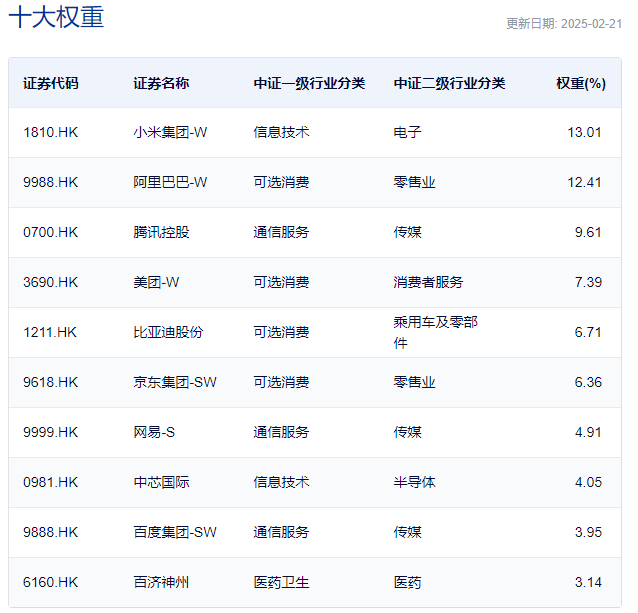Click weight value 3.14
Screen dimensions: 638x613
click(x=588, y=582)
